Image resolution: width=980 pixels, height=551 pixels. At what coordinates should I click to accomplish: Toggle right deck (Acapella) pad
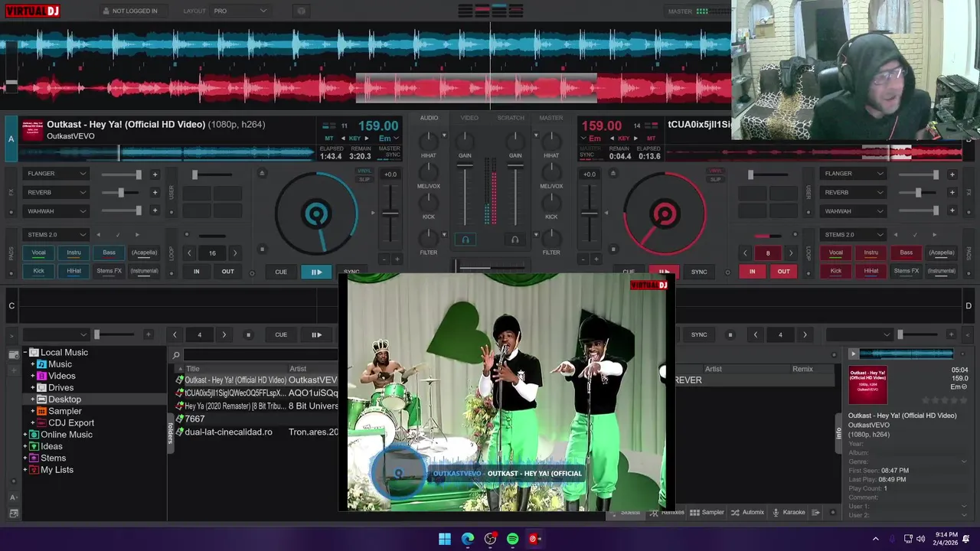941,253
